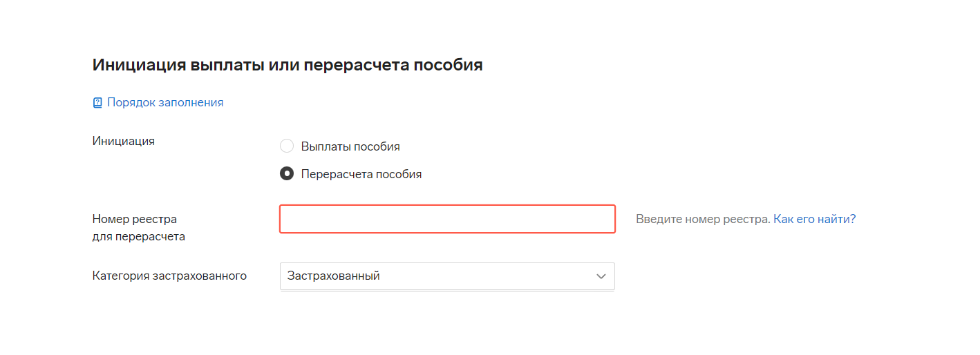Click the Инициация field label
The image size is (980, 355).
124,141
